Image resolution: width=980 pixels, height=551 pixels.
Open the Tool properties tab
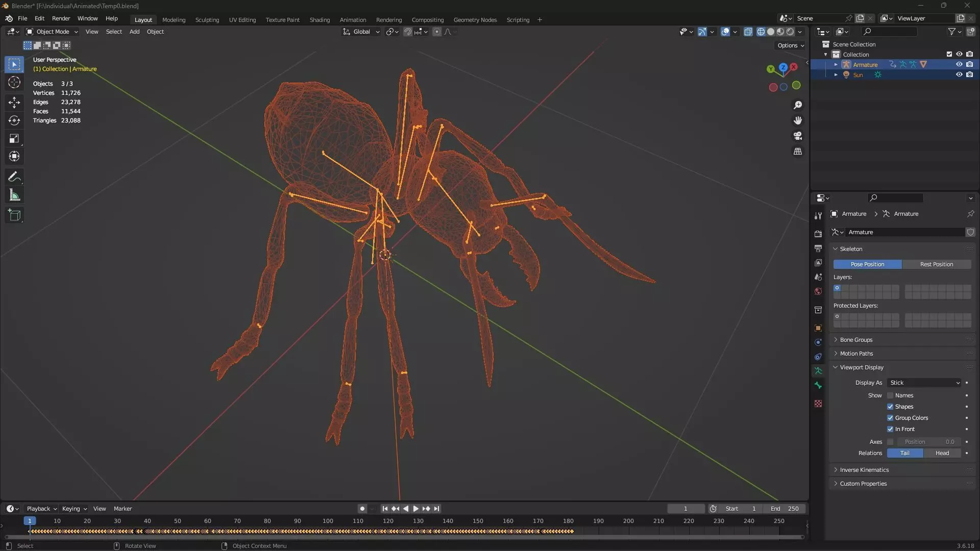818,216
